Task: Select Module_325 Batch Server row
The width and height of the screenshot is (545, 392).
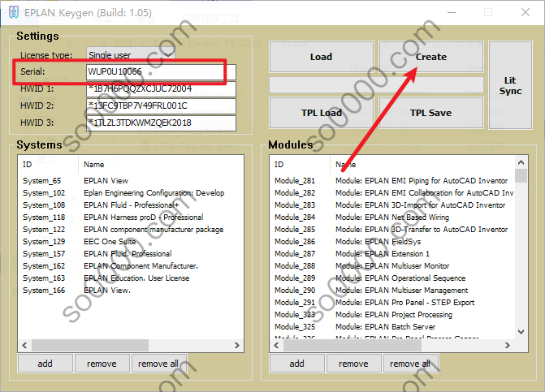Action: point(393,326)
